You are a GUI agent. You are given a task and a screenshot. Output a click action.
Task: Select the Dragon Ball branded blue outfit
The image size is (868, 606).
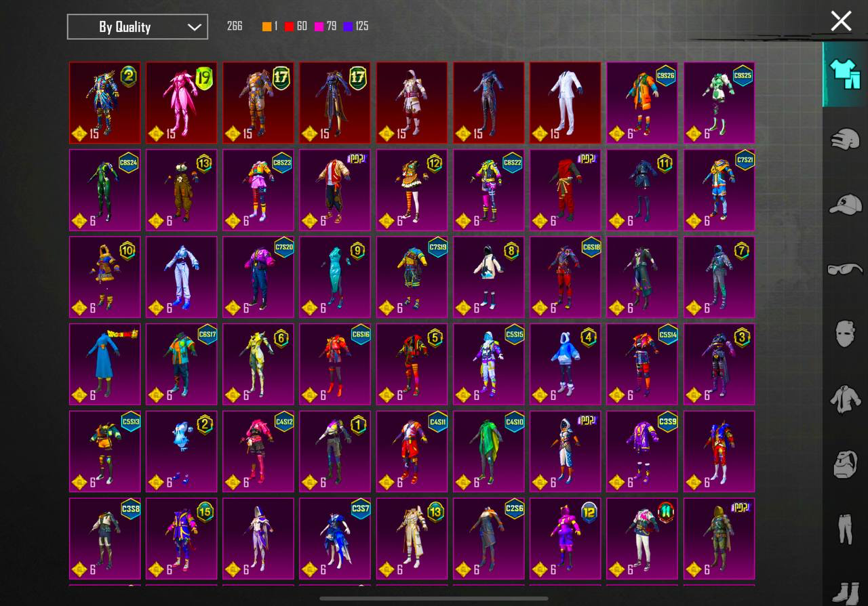click(x=104, y=364)
